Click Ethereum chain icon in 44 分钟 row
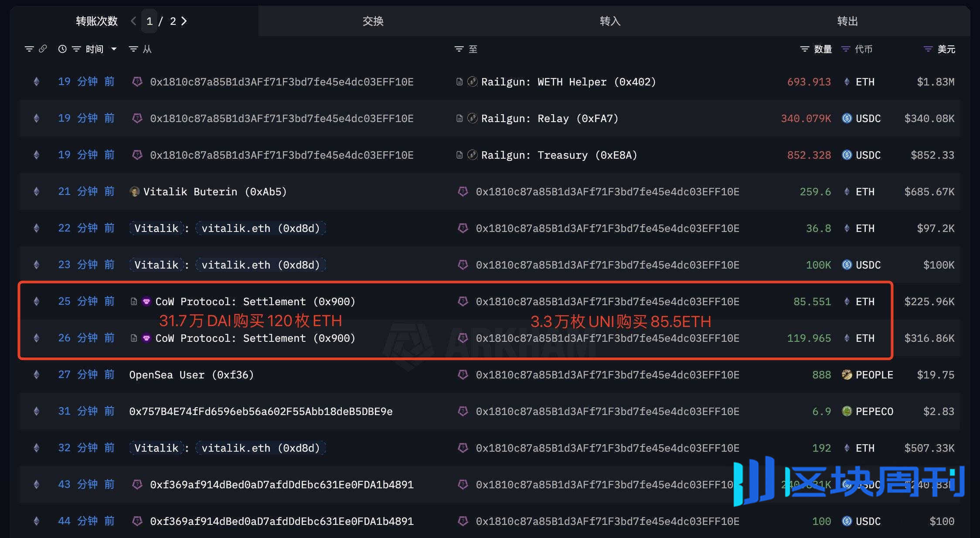980x538 pixels. (x=37, y=521)
